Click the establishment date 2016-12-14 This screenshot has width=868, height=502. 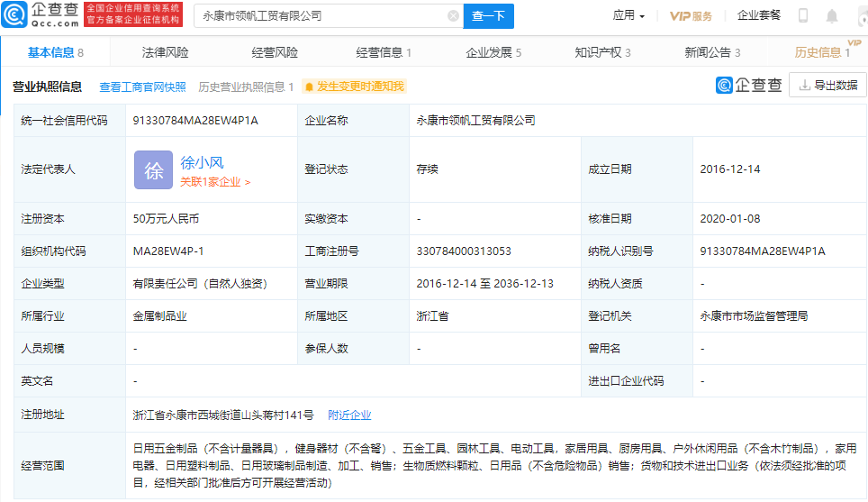pyautogui.click(x=729, y=169)
